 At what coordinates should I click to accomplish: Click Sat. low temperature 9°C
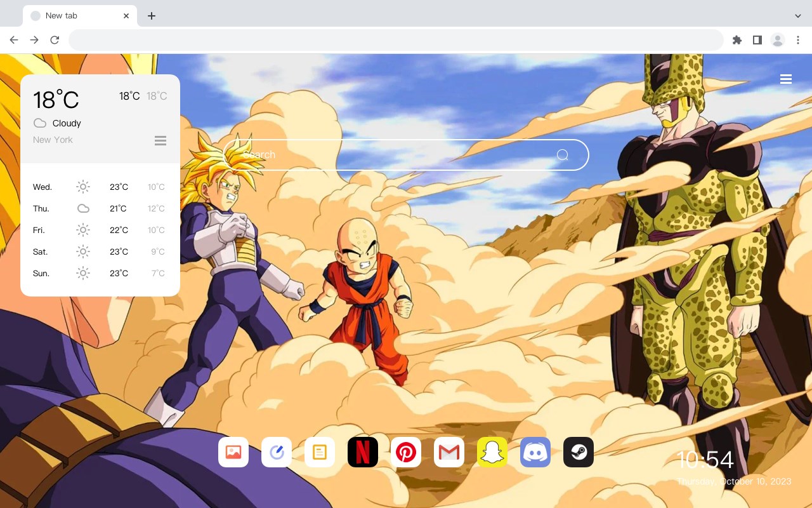(x=158, y=251)
